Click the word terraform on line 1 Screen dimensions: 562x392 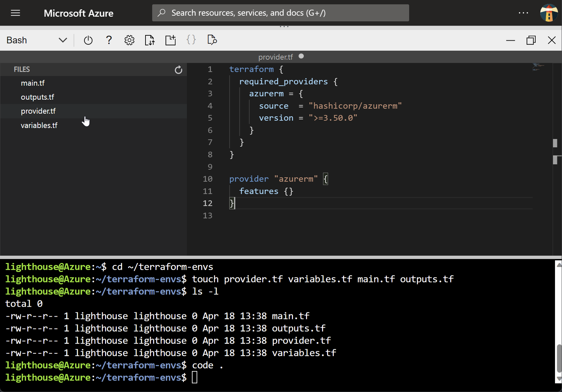pos(251,69)
